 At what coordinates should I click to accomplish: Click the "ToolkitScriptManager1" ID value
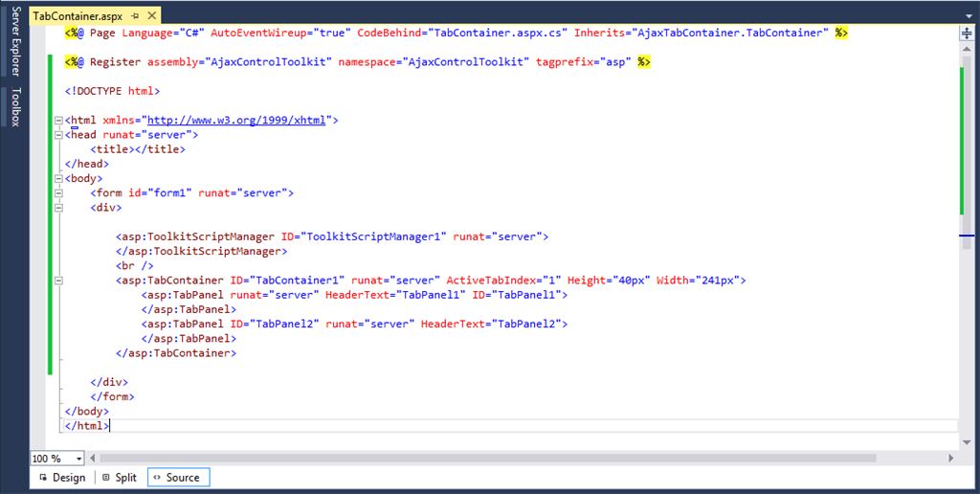(x=374, y=237)
